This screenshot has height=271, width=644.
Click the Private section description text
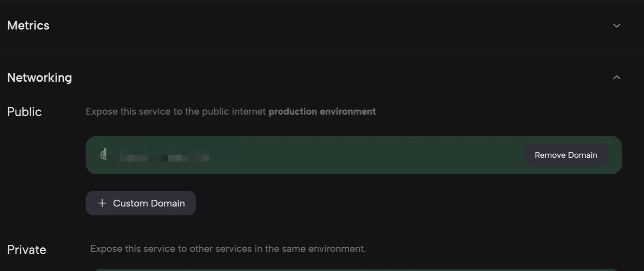point(228,248)
